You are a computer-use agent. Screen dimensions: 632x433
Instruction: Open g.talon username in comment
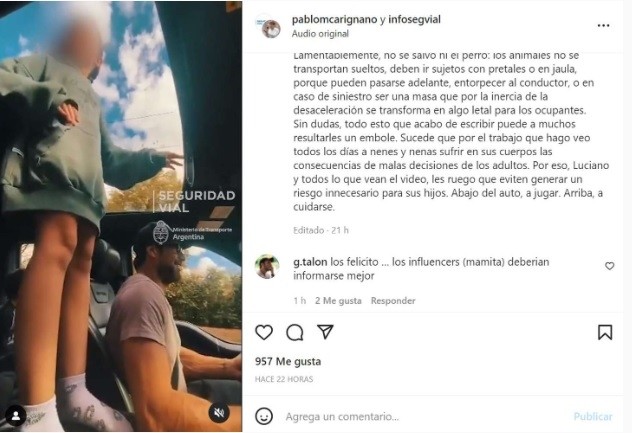(310, 262)
